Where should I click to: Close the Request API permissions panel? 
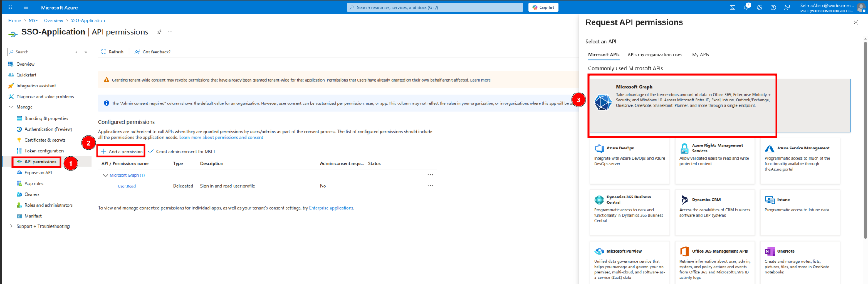[x=856, y=22]
